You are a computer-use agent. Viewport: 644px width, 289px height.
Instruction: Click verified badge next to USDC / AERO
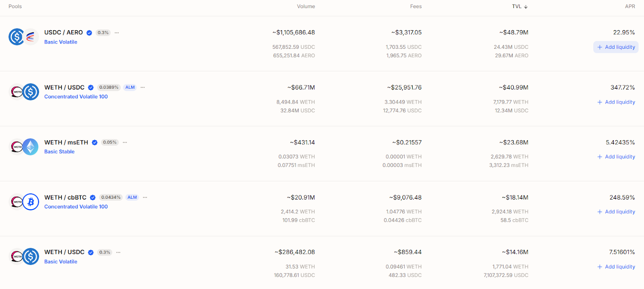tap(89, 33)
